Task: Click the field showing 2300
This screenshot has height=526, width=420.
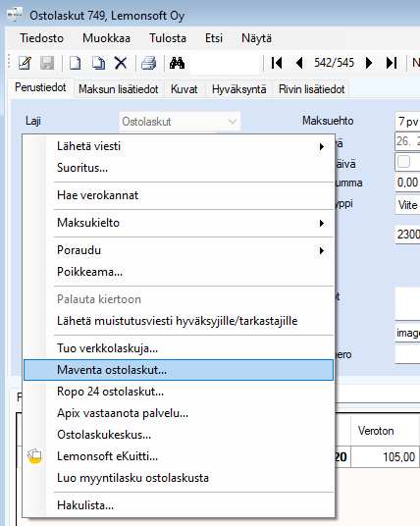Action: (407, 235)
